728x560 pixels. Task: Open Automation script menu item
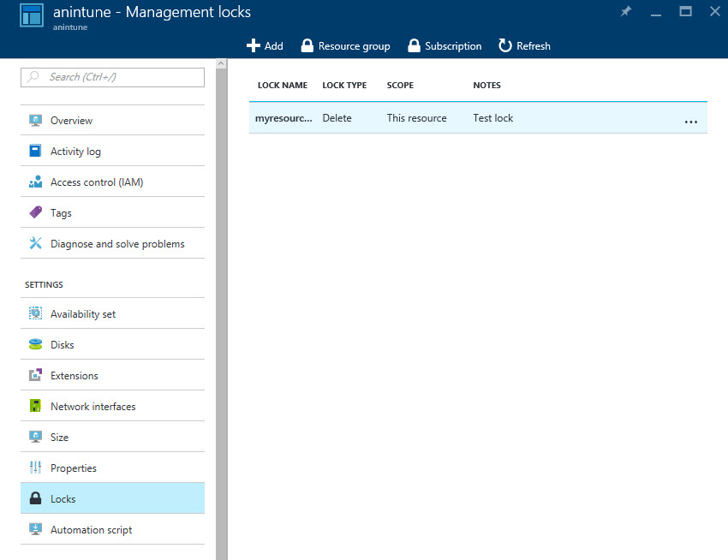112,529
